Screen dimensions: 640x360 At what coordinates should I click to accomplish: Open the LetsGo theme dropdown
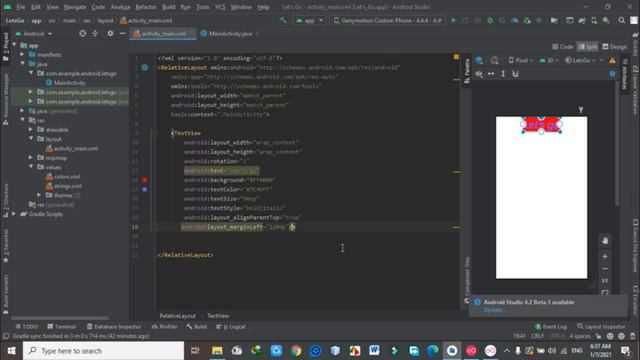[581, 60]
